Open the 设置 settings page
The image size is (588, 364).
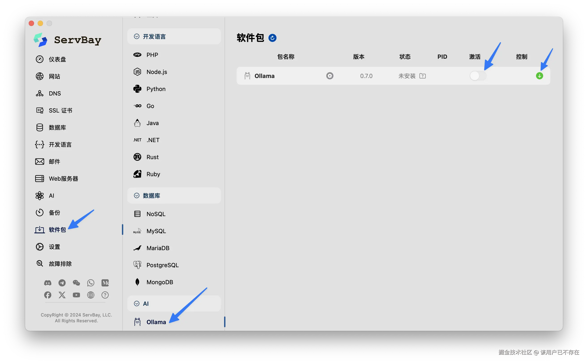pyautogui.click(x=54, y=247)
